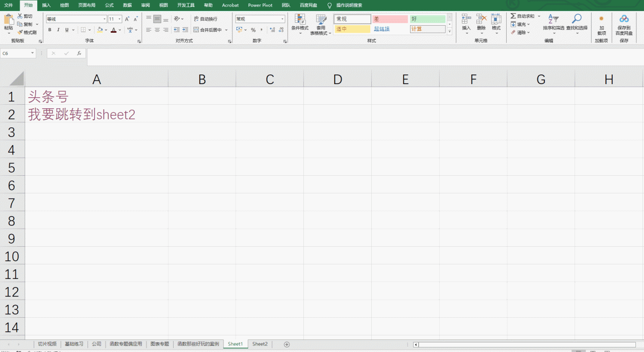
Task: Click the phonetic guide (wén) icon
Action: [130, 30]
